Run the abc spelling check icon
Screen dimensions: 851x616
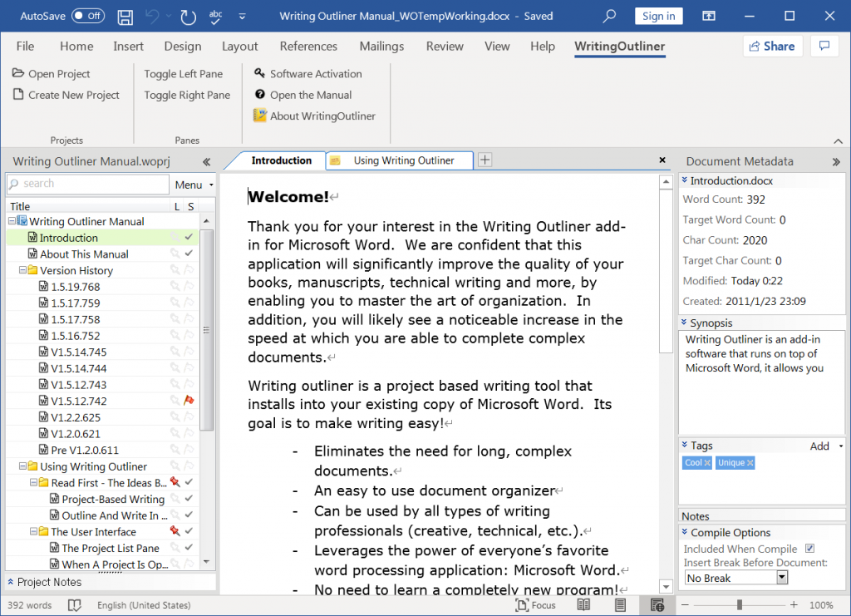pos(215,17)
